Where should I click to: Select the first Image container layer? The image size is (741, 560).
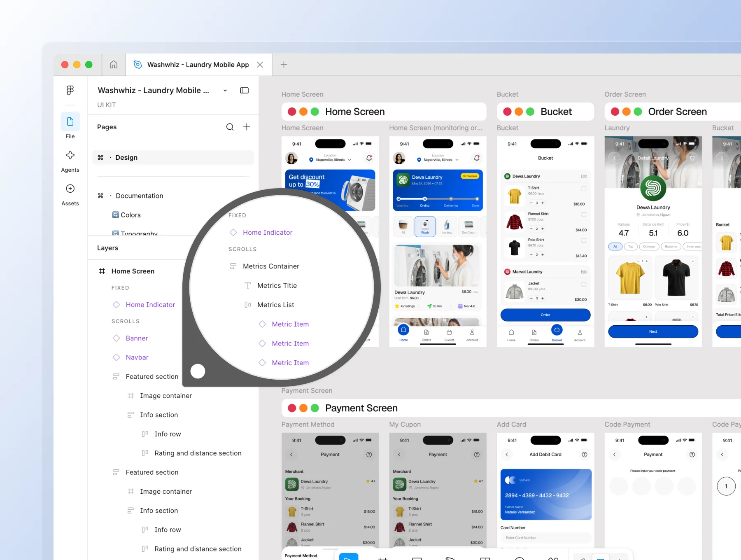click(x=166, y=396)
